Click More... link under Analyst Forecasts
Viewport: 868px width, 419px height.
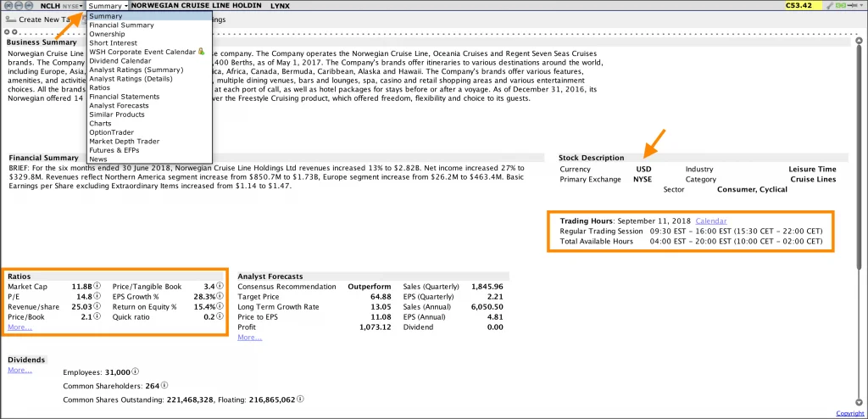(250, 337)
